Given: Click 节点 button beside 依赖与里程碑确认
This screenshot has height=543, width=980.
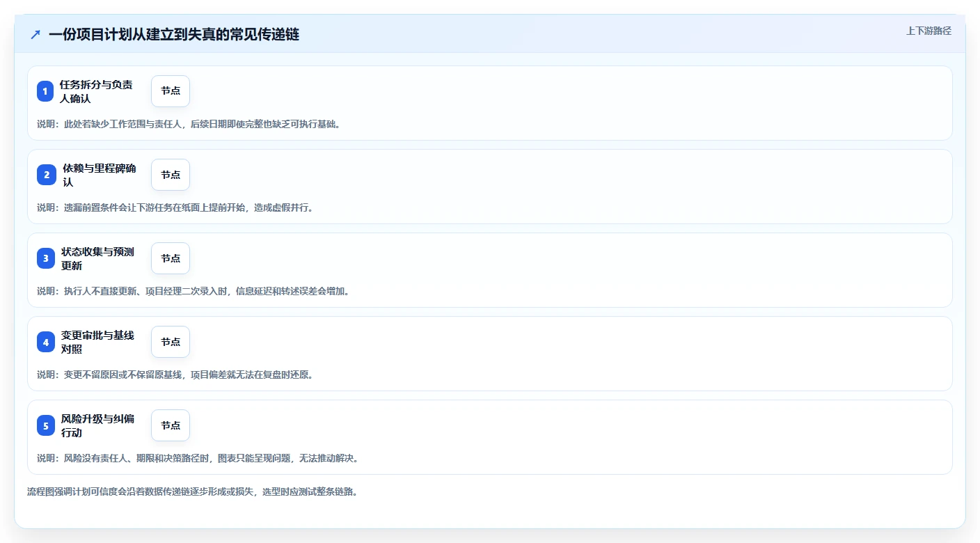Looking at the screenshot, I should click(171, 175).
